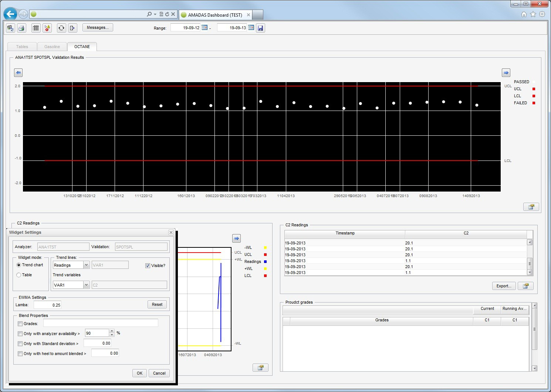Open the widget settings icon under C2 Readings table
Image resolution: width=551 pixels, height=392 pixels.
click(x=525, y=285)
